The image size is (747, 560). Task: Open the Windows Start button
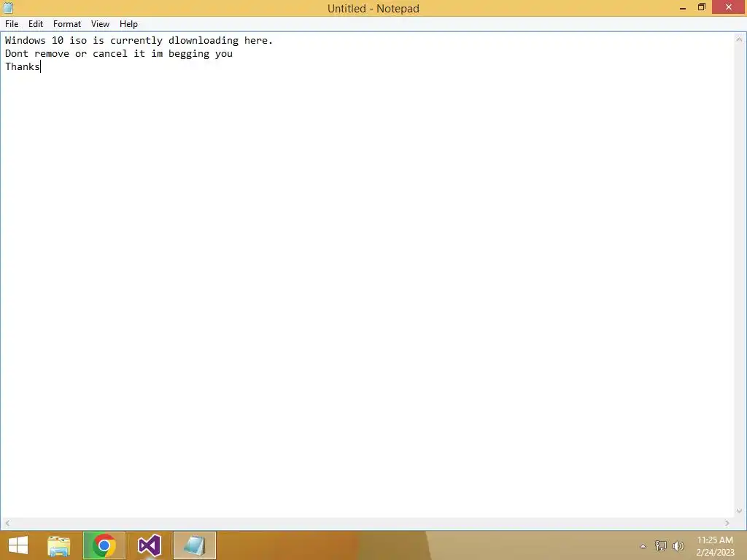[18, 545]
